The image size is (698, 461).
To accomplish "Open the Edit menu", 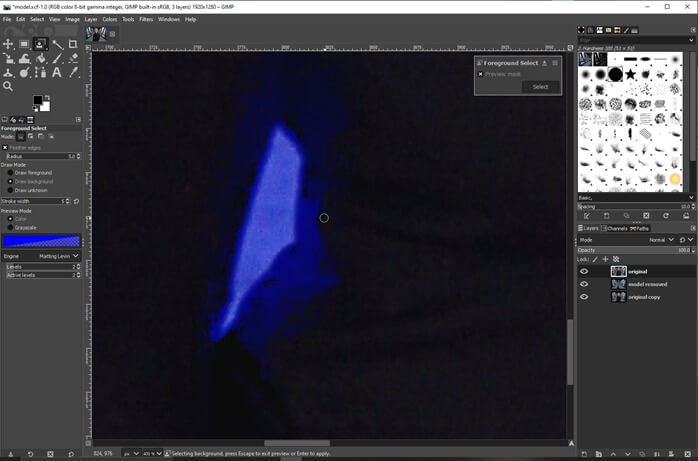I will (x=21, y=19).
